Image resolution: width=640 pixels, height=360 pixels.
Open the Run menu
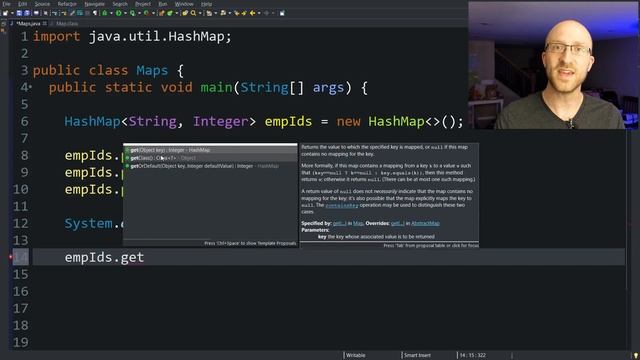(163, 4)
